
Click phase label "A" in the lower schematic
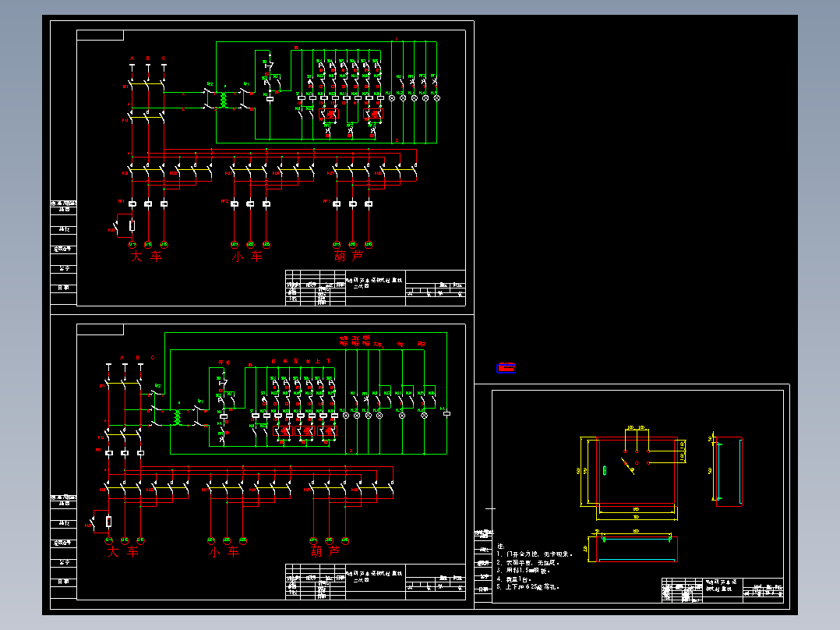(x=122, y=358)
